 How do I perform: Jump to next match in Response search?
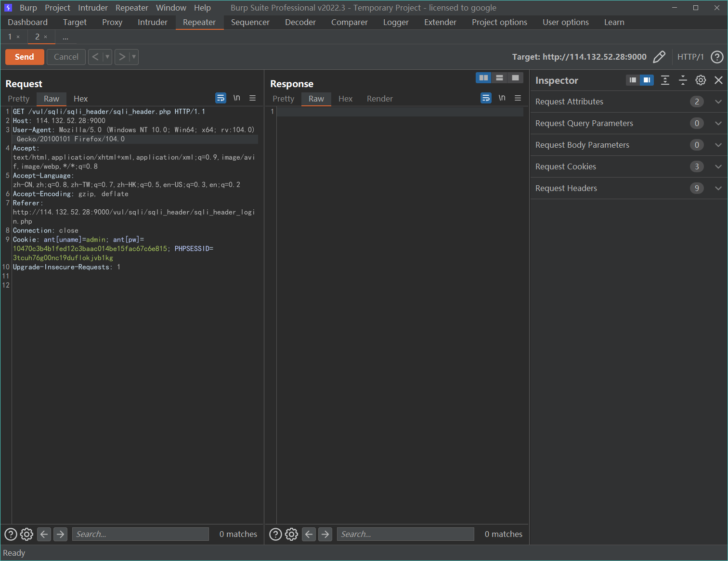pos(325,534)
